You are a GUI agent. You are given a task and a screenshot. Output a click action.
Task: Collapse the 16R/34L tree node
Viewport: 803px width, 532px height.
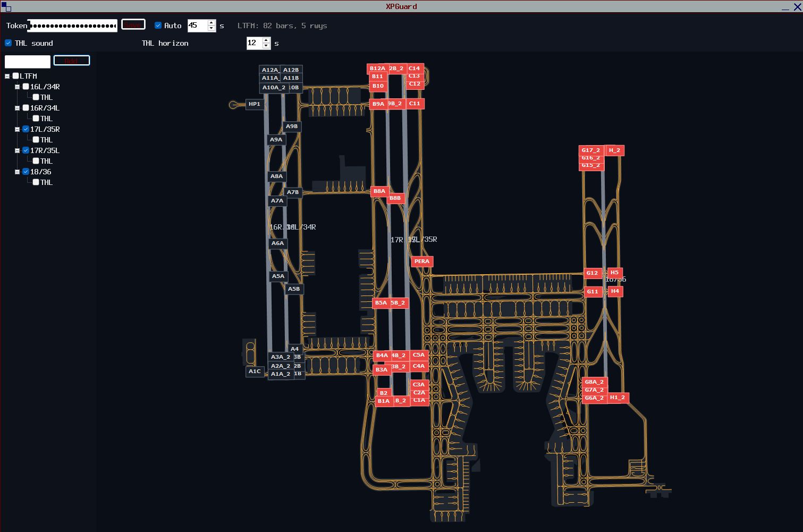(17, 108)
